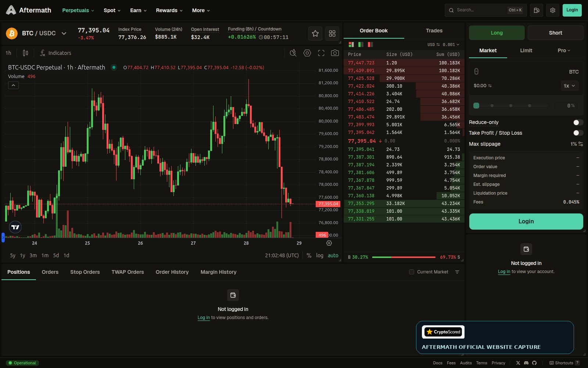Screen dimensions: 588x368
Task: Show asks only order book icon
Action: tap(370, 45)
